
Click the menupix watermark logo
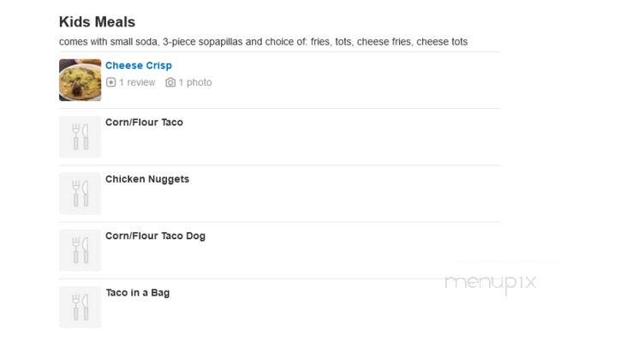[x=491, y=283]
